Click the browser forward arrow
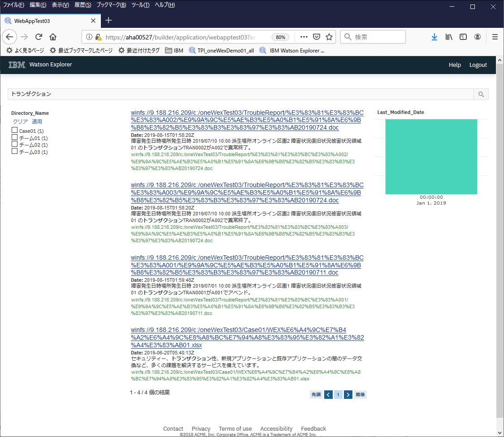The image size is (504, 437). click(x=24, y=37)
